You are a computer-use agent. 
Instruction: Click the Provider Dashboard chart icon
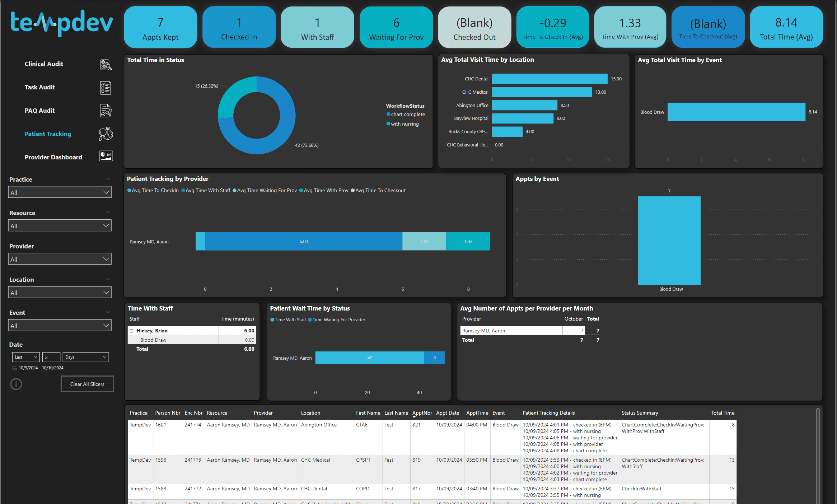106,156
